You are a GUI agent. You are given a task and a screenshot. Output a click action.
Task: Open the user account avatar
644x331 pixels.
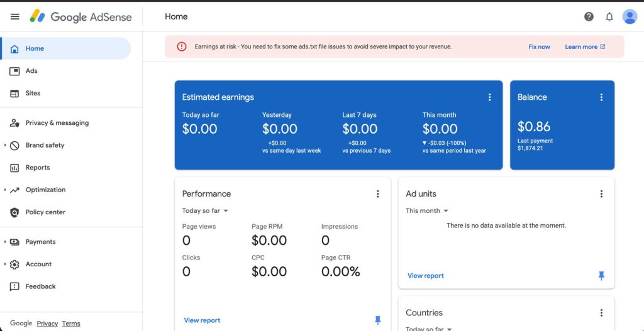coord(630,17)
